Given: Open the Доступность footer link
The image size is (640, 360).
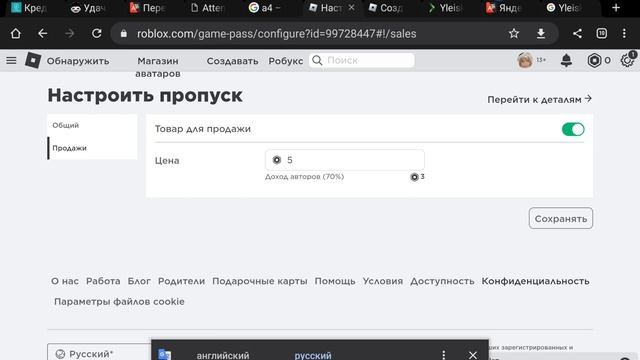Looking at the screenshot, I should click(442, 281).
